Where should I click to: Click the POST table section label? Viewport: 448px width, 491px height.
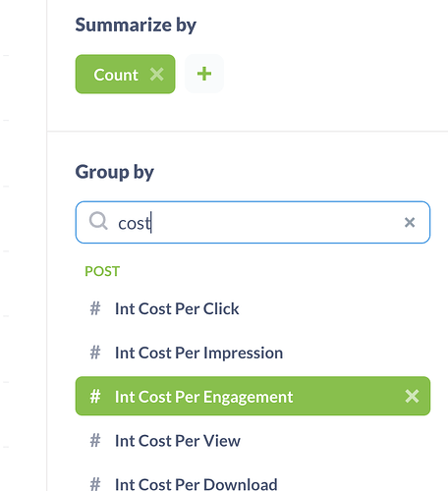click(x=102, y=271)
